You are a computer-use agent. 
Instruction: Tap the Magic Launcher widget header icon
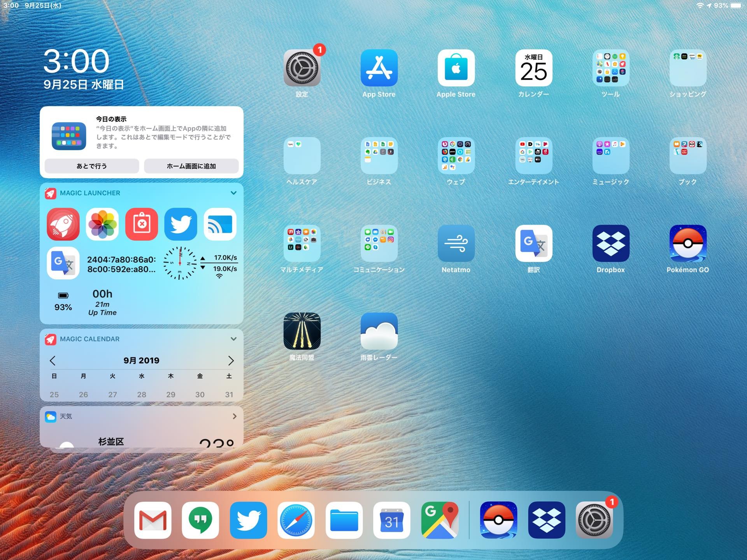tap(51, 193)
